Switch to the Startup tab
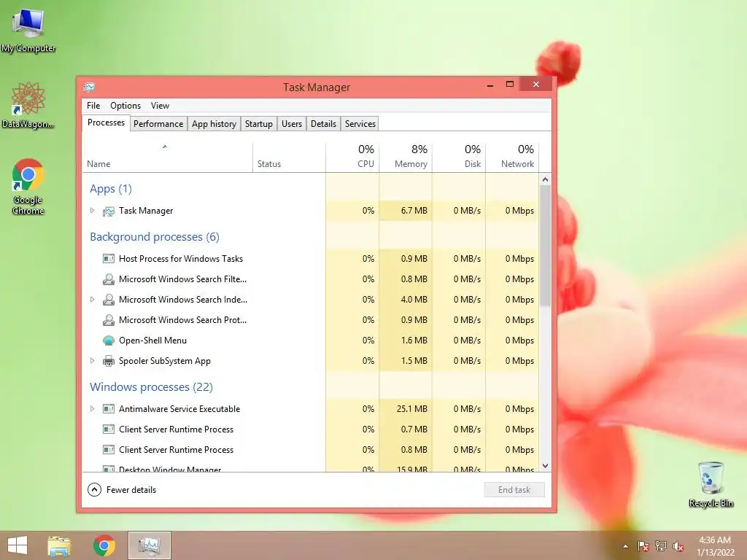747x560 pixels. point(259,124)
